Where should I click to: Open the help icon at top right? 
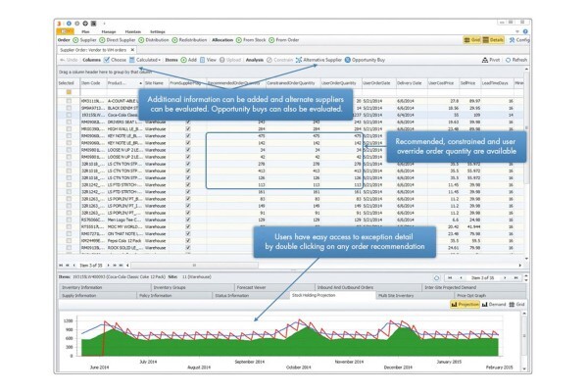coord(525,32)
